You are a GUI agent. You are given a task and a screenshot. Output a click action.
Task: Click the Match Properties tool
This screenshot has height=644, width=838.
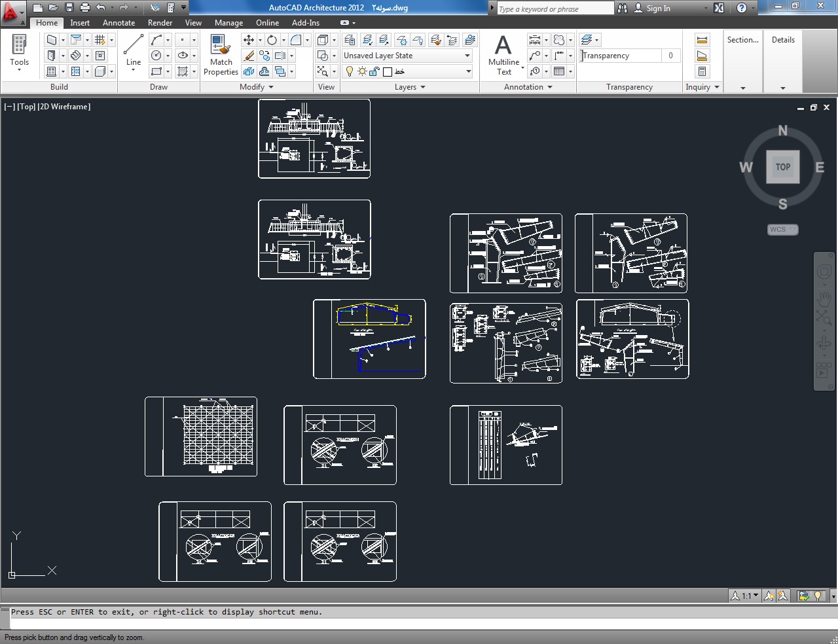(x=221, y=54)
